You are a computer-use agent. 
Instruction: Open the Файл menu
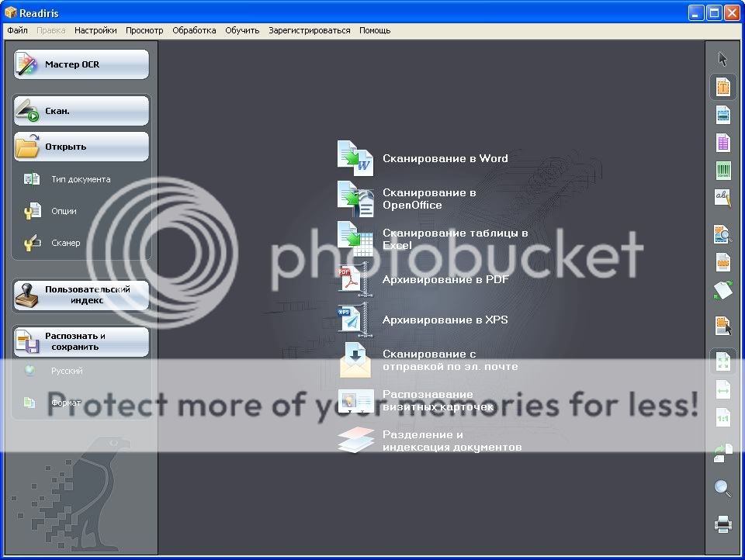click(17, 31)
